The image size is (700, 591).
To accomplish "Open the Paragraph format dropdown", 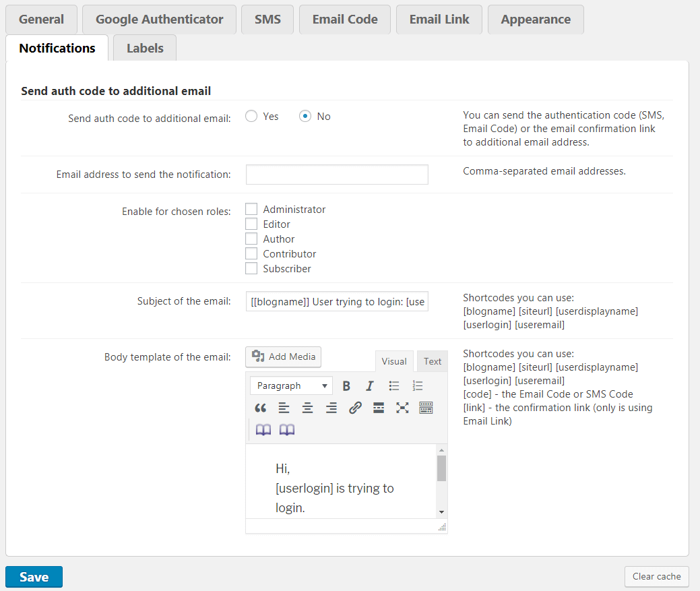I will coord(291,386).
